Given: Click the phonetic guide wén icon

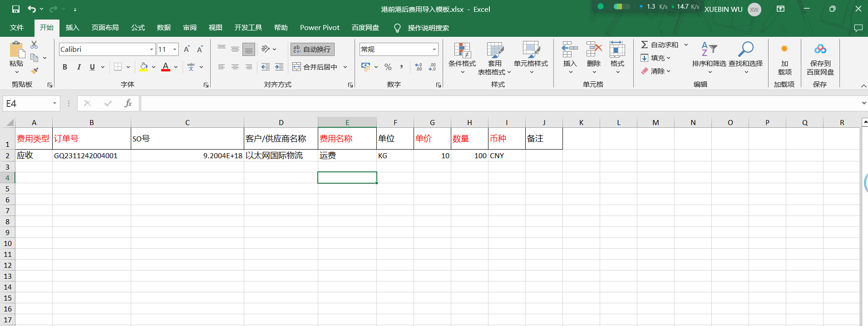Looking at the screenshot, I should [x=191, y=67].
